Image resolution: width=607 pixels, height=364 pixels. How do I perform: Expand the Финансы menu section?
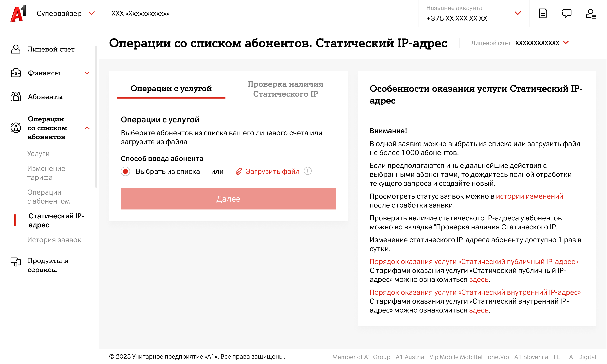click(87, 73)
